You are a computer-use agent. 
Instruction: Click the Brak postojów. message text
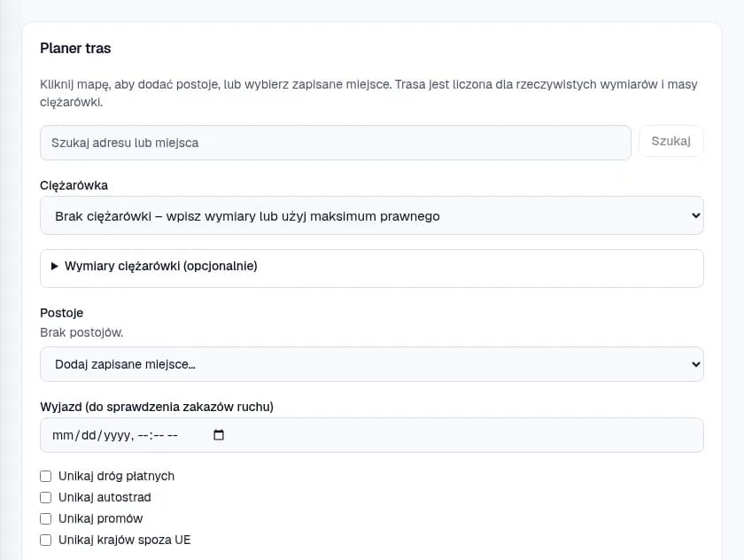click(81, 332)
